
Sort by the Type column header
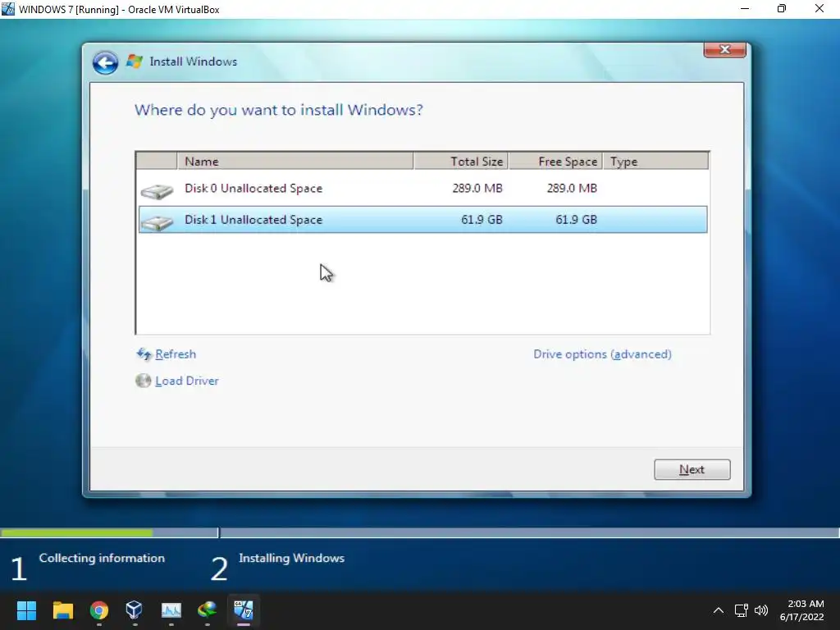[655, 162]
